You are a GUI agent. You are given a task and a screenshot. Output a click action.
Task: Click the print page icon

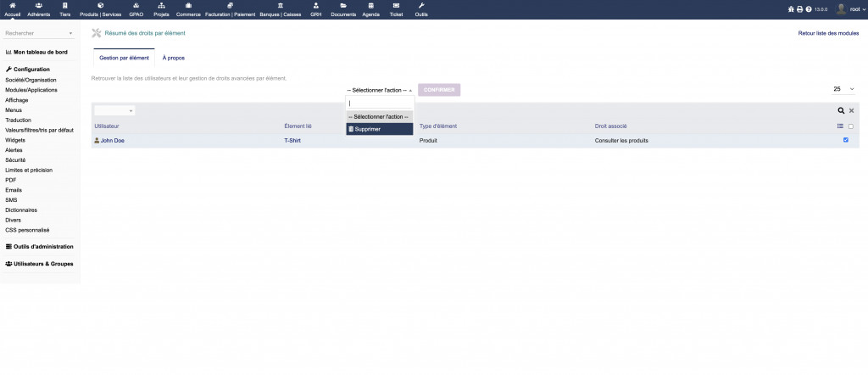tap(800, 9)
